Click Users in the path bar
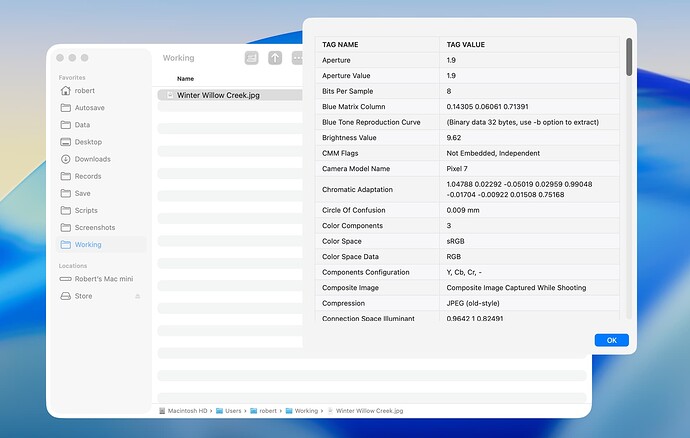This screenshot has height=438, width=690. pos(229,411)
